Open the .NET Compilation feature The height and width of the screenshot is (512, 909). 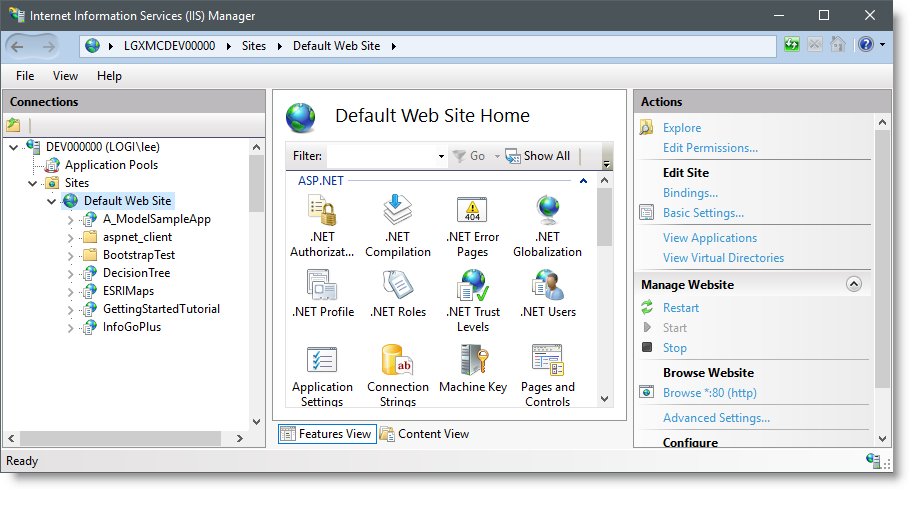tap(398, 227)
